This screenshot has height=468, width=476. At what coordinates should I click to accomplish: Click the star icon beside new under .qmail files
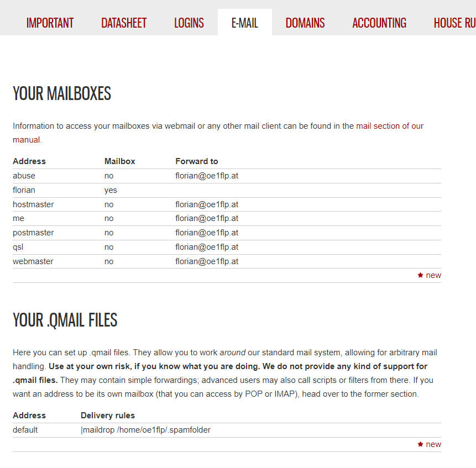pos(421,444)
